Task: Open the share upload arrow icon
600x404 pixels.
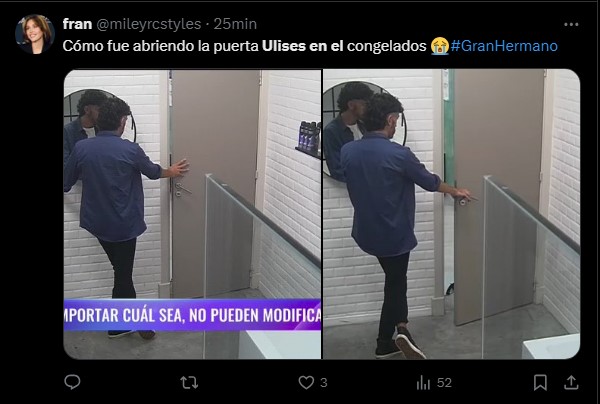Action: click(571, 382)
